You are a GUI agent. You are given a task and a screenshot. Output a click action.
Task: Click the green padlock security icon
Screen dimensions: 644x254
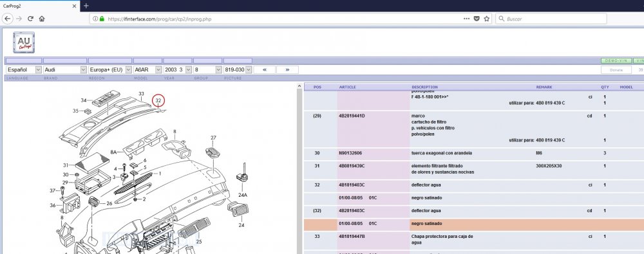tap(102, 19)
